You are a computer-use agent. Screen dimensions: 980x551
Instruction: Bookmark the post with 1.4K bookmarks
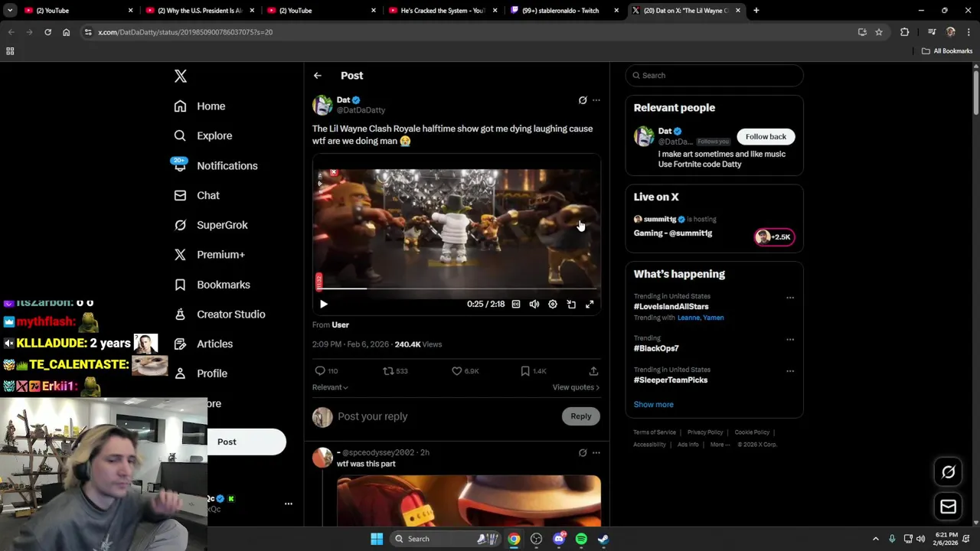click(525, 371)
